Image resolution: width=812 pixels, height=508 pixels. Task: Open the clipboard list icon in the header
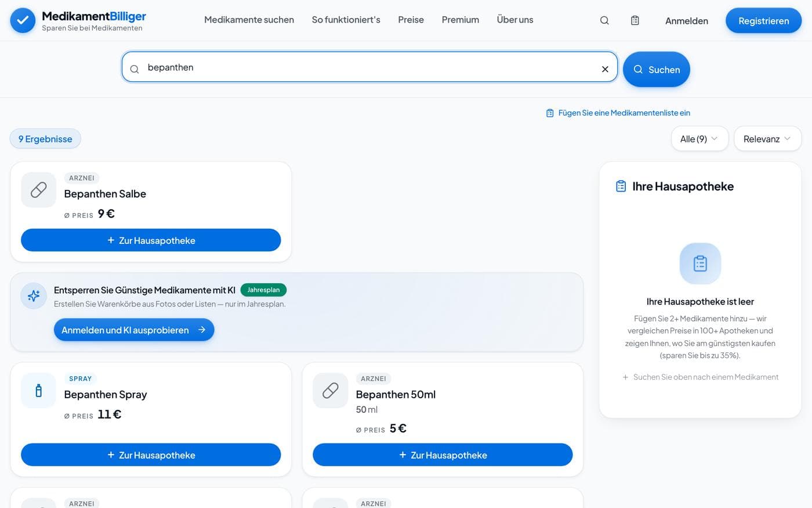pos(635,20)
